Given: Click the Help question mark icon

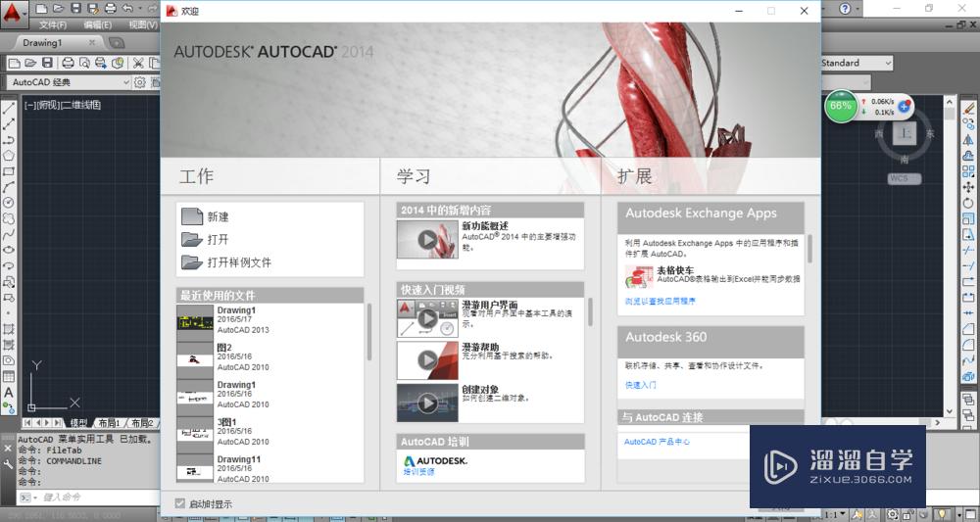Looking at the screenshot, I should coord(845,9).
